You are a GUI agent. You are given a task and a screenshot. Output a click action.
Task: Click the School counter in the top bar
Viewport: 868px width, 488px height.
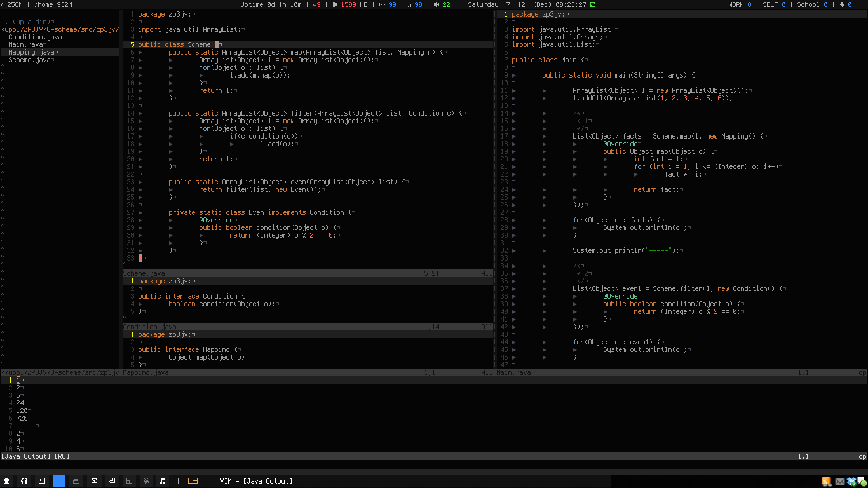(x=812, y=4)
